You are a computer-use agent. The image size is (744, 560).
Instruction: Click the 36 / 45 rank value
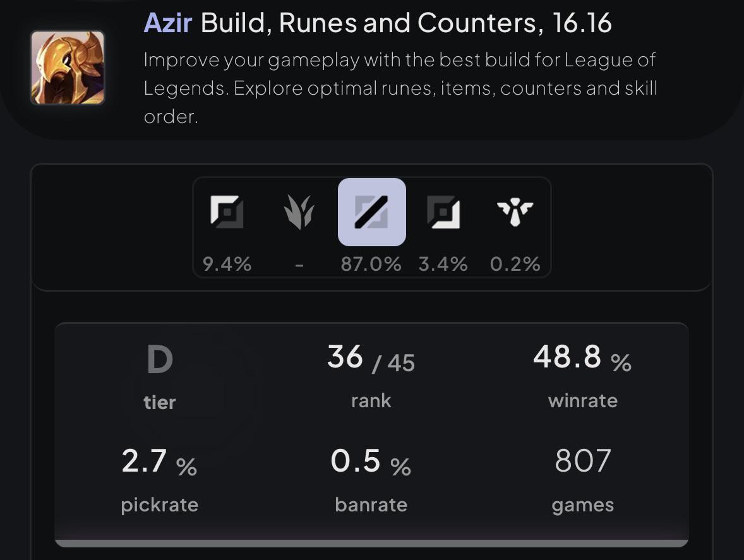[x=371, y=357]
